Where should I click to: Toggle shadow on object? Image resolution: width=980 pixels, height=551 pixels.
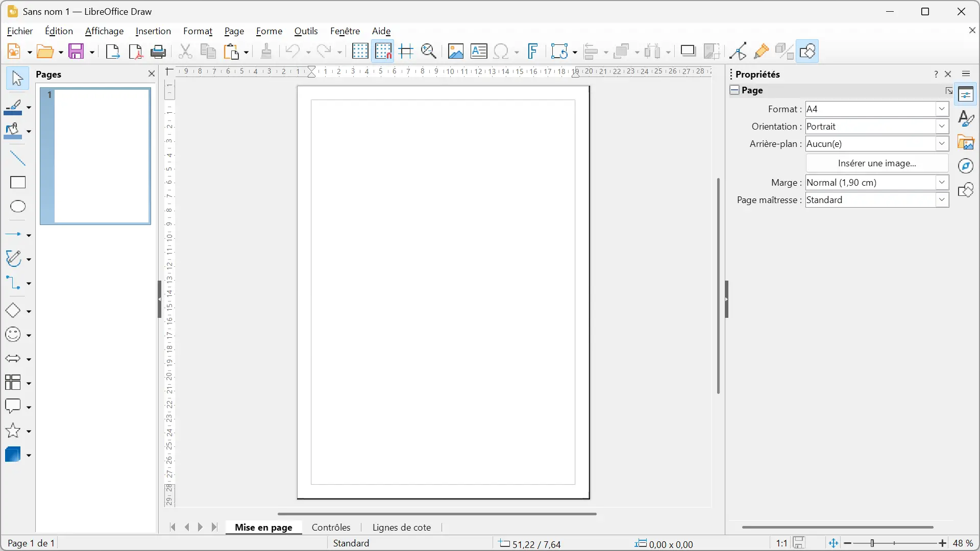(x=688, y=52)
